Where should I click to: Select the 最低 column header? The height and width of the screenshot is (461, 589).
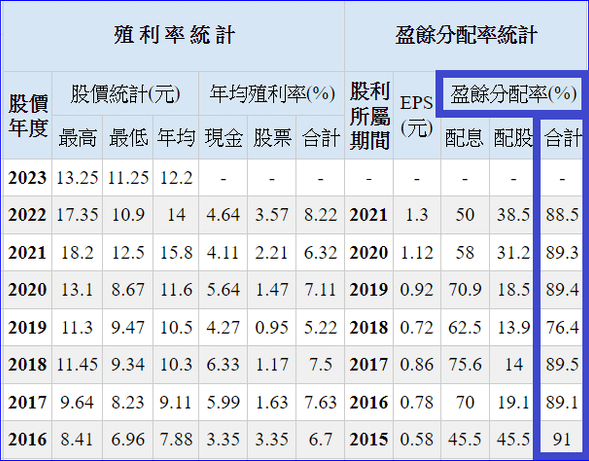pyautogui.click(x=128, y=138)
